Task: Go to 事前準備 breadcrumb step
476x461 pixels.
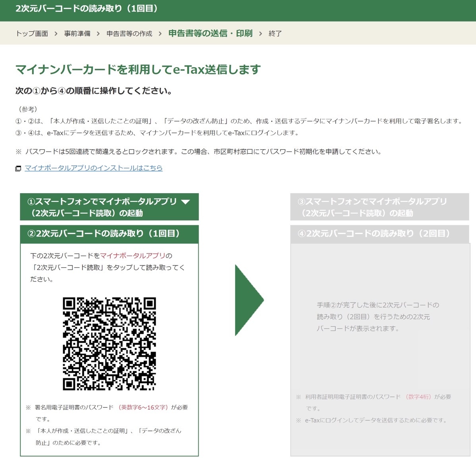Action: click(x=77, y=33)
